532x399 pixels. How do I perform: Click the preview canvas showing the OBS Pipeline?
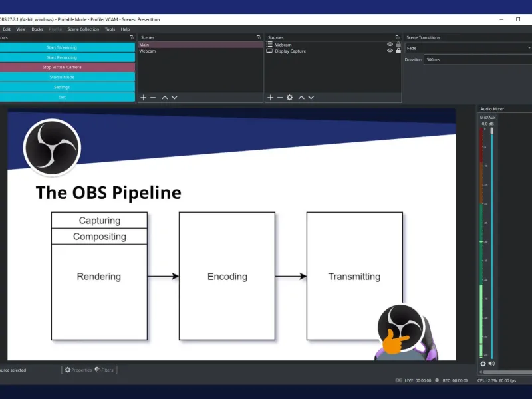click(x=231, y=235)
